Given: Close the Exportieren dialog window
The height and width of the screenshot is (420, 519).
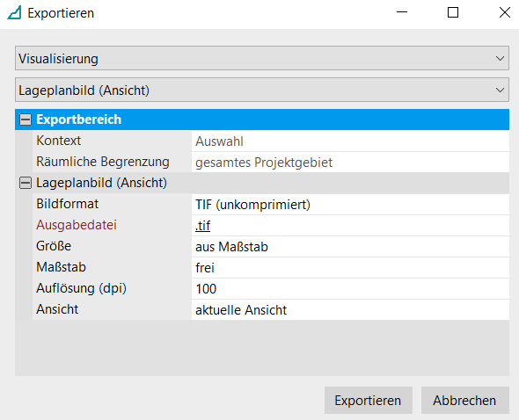Looking at the screenshot, I should click(504, 13).
